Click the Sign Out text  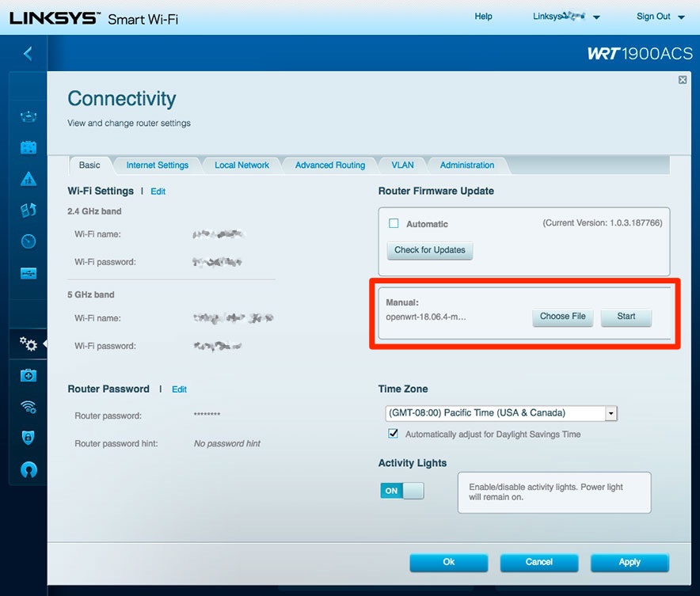653,16
